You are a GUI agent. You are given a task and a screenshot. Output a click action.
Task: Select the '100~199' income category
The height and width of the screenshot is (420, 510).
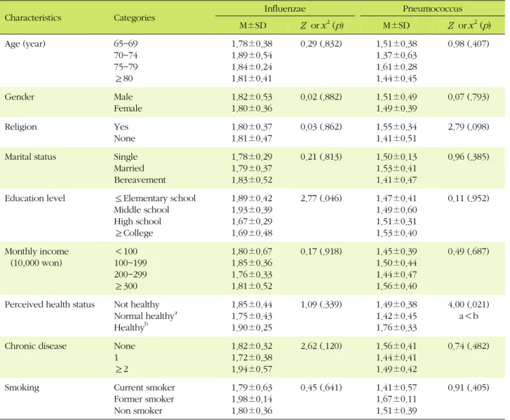click(x=130, y=263)
